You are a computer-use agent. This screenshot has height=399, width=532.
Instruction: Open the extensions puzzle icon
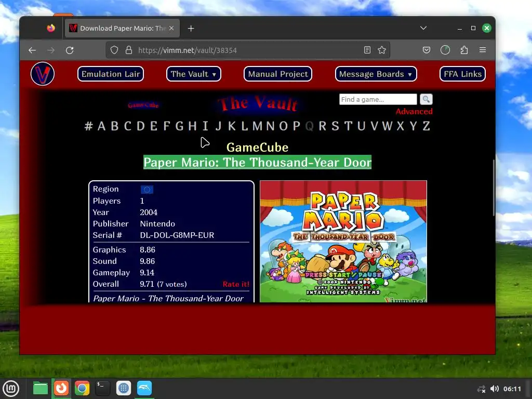click(x=464, y=50)
